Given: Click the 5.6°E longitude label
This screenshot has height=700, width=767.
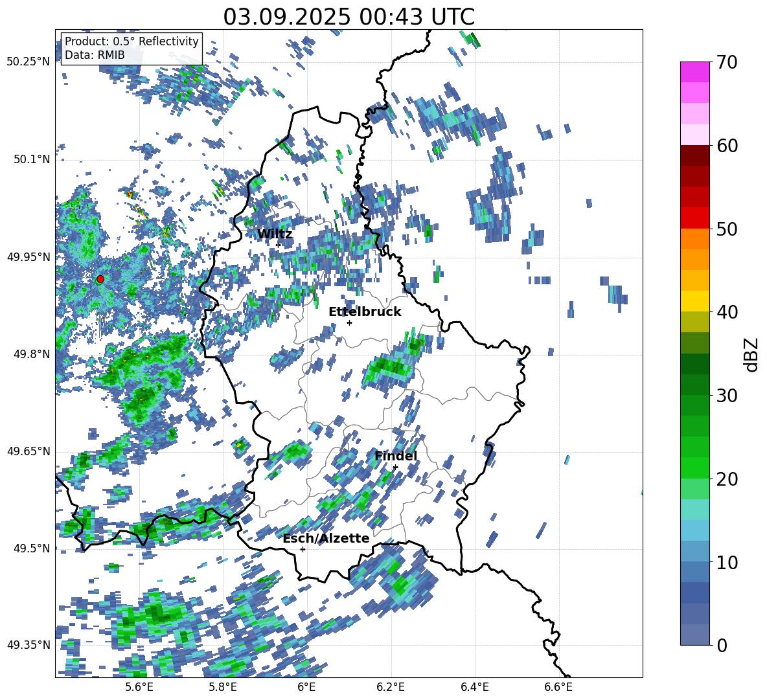Looking at the screenshot, I should point(139,687).
